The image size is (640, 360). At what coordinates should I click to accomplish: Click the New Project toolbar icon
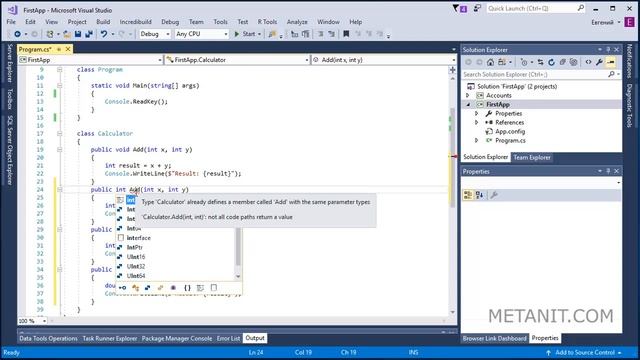tap(50, 34)
